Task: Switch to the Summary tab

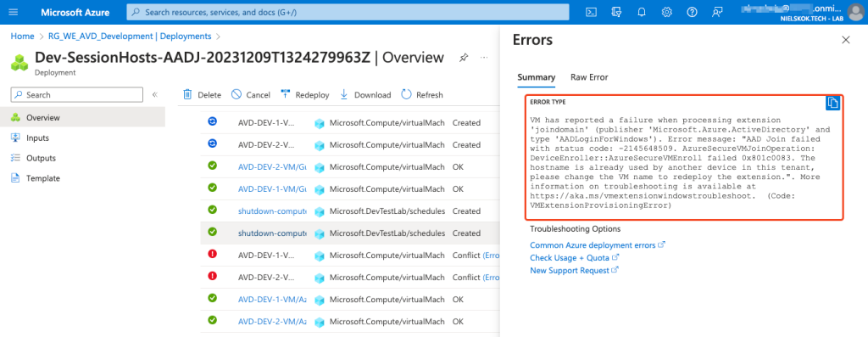Action: tap(536, 77)
